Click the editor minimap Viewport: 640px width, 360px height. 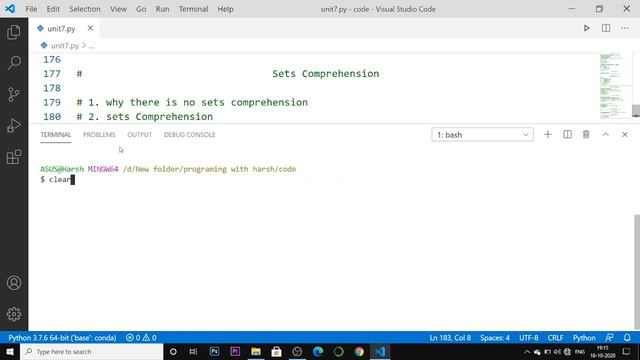point(615,86)
